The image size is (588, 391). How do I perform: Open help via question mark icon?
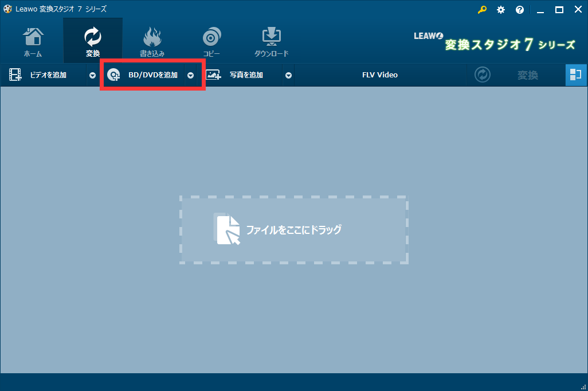[520, 10]
